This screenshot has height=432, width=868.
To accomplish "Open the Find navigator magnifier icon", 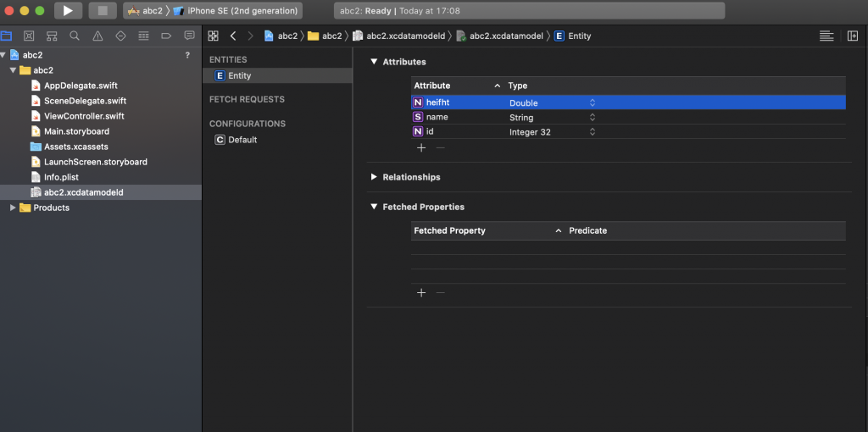I will tap(75, 36).
